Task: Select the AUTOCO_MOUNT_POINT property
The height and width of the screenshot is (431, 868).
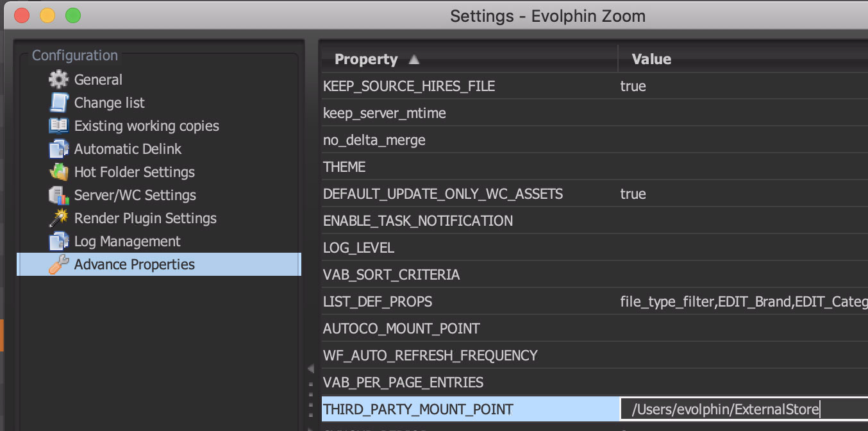Action: [x=401, y=328]
